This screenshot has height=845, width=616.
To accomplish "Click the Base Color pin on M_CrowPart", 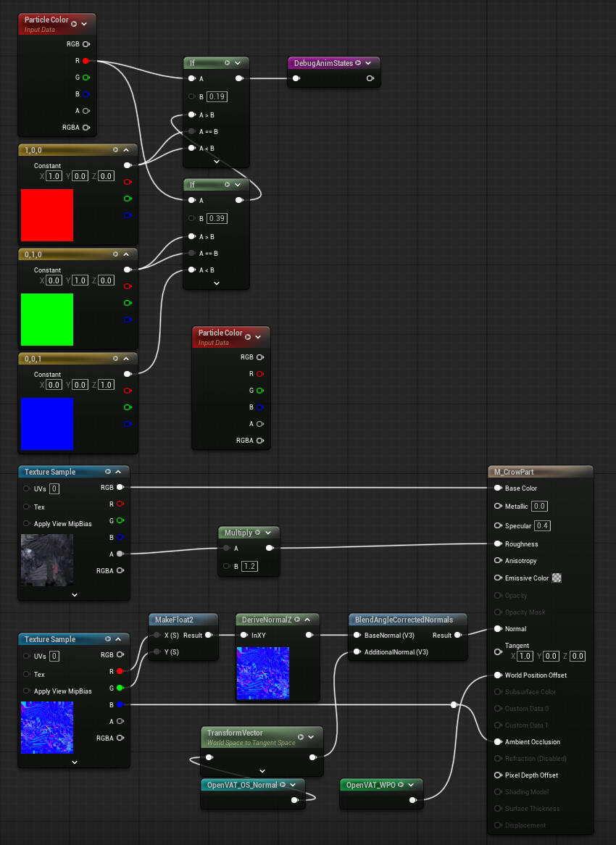I will tap(498, 488).
